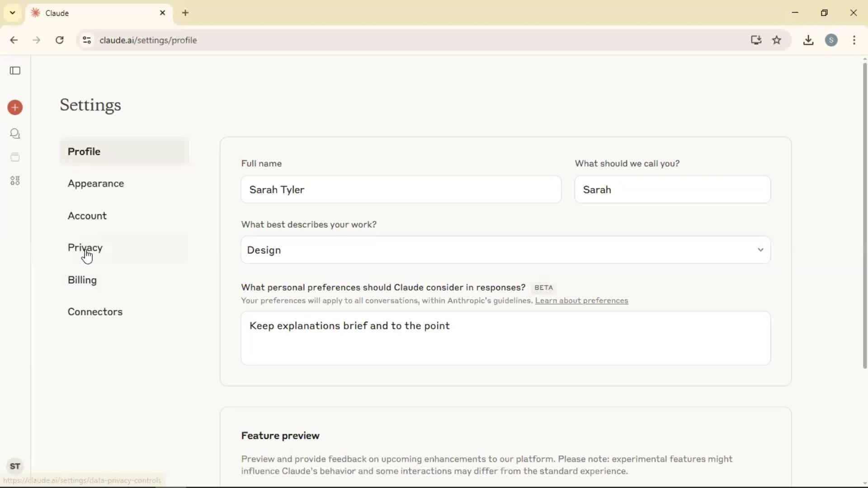Image resolution: width=868 pixels, height=488 pixels.
Task: Click the Full name field with Sarah Tyler
Action: point(401,190)
